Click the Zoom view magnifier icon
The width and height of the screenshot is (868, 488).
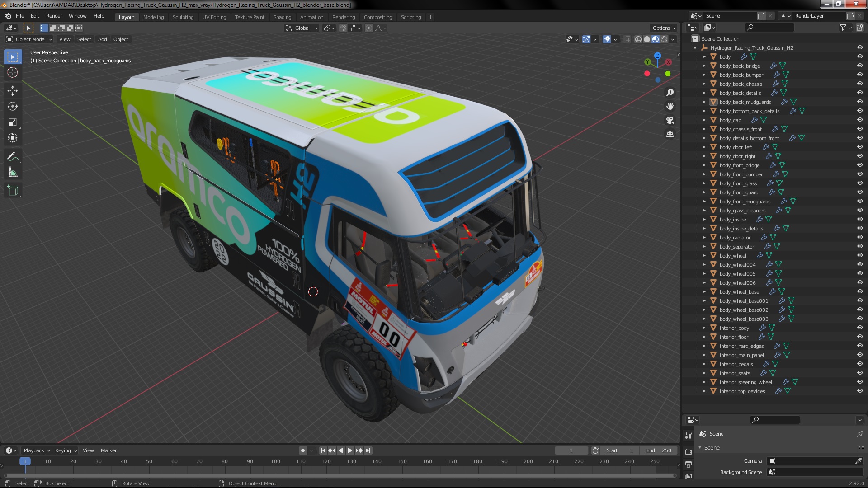[670, 93]
